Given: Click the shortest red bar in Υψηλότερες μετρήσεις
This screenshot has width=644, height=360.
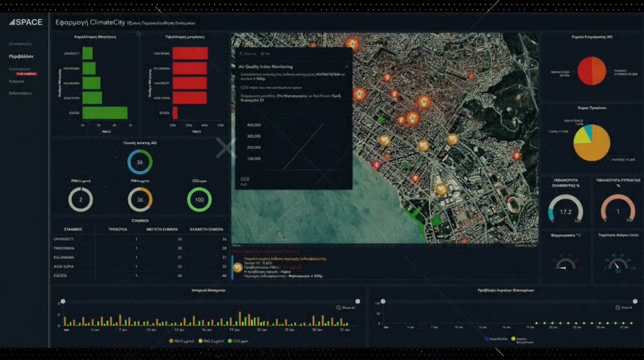Looking at the screenshot, I should 175,113.
